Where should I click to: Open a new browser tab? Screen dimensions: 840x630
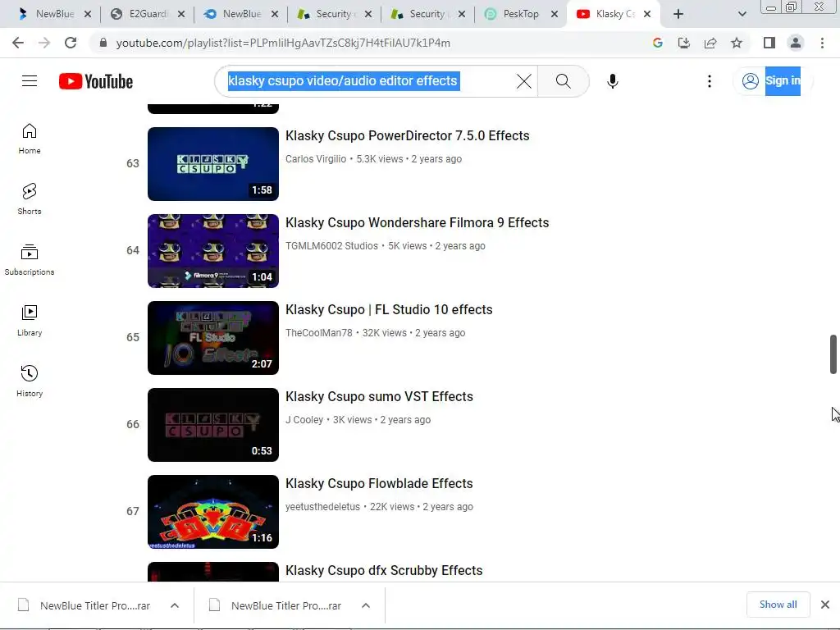pyautogui.click(x=678, y=14)
